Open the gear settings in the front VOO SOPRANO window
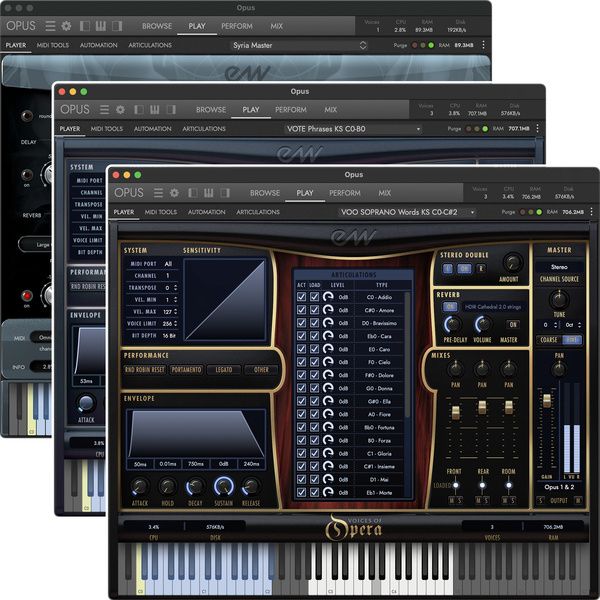 click(x=174, y=193)
